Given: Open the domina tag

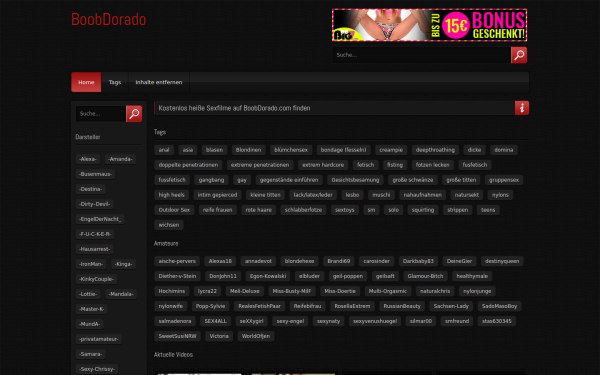Looking at the screenshot, I should tap(504, 150).
